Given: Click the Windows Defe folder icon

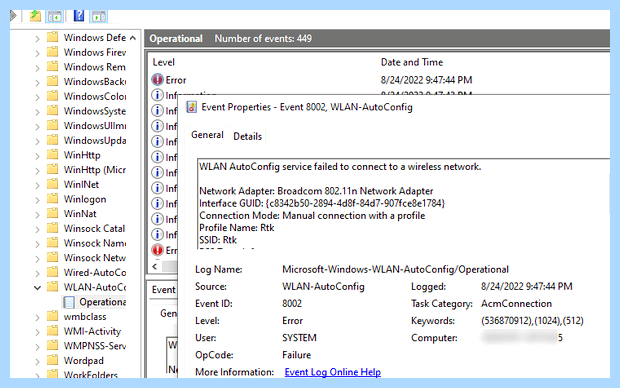Looking at the screenshot, I should [x=53, y=37].
